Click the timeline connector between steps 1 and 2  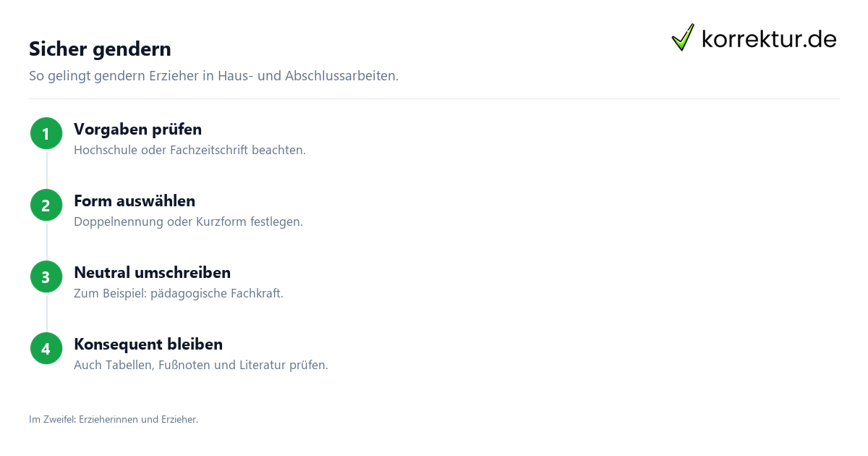(47, 169)
